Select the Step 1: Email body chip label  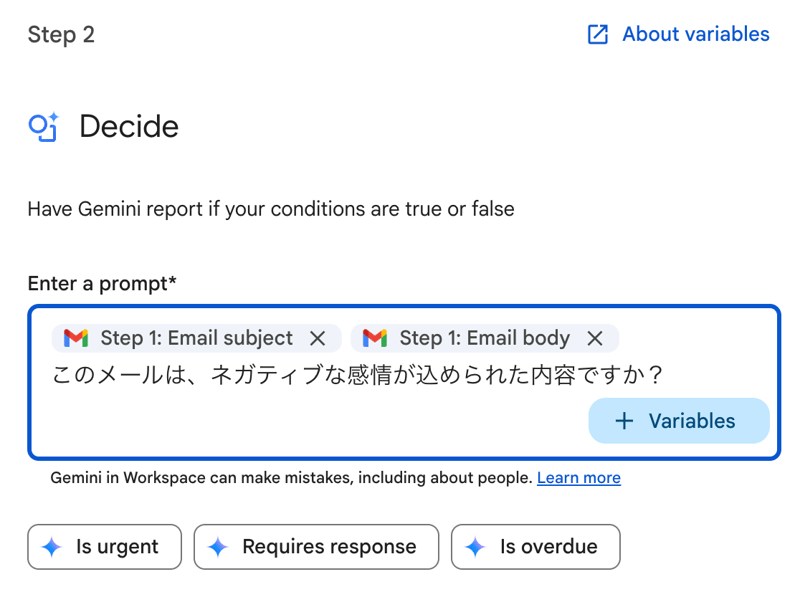(484, 338)
